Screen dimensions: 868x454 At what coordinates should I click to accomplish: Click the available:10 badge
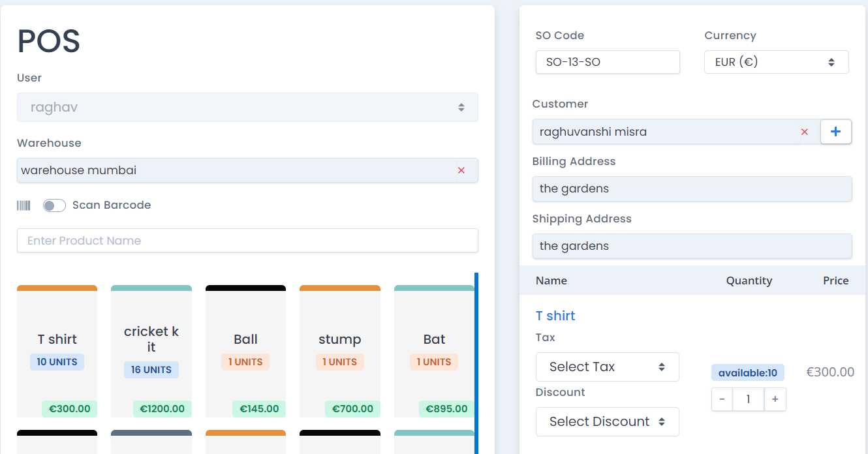click(748, 373)
